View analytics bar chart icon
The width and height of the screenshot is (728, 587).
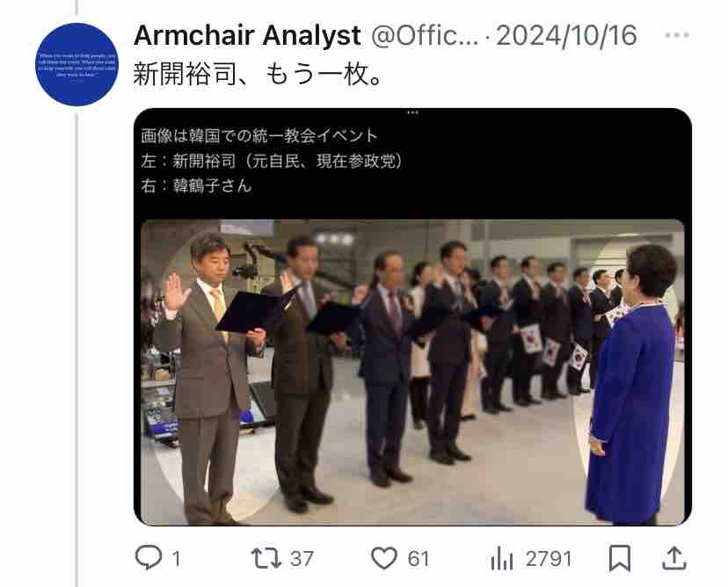502,558
